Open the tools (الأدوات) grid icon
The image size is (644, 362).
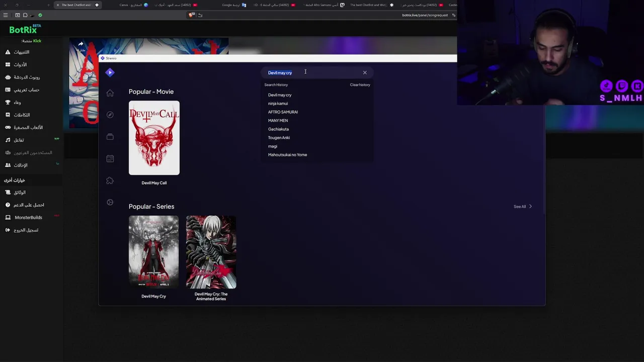coord(8,64)
